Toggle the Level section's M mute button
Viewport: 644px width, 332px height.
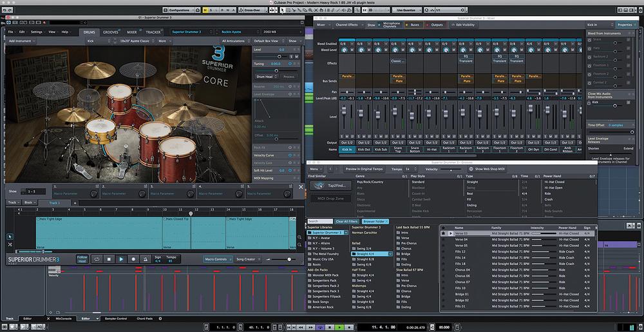click(x=296, y=56)
